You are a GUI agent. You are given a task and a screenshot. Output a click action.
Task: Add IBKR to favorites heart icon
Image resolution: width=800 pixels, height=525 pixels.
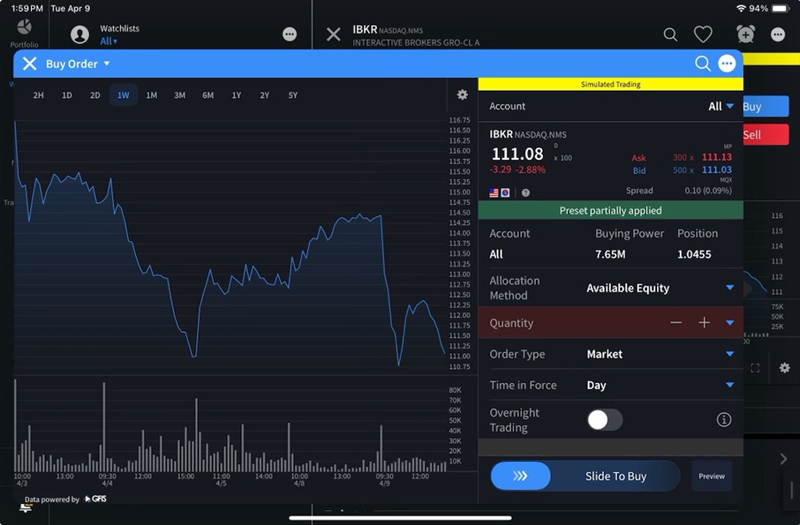click(703, 35)
